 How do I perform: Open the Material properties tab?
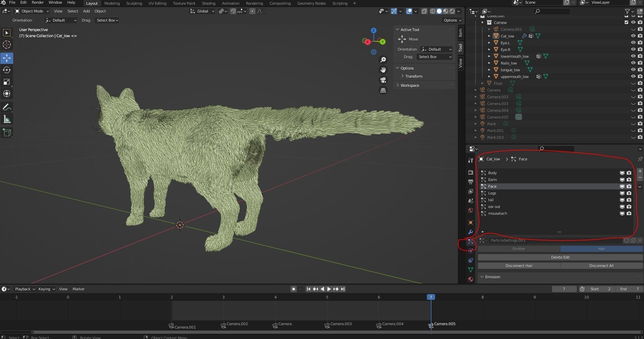(470, 279)
